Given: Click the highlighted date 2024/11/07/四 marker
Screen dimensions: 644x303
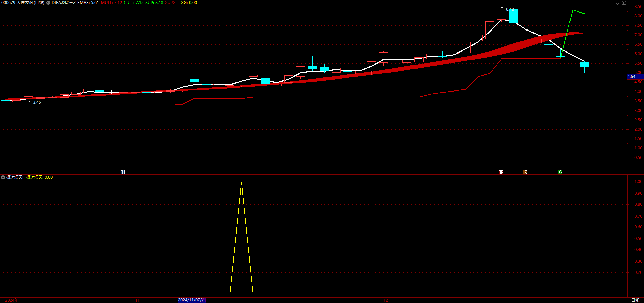Looking at the screenshot, I should tap(192, 300).
